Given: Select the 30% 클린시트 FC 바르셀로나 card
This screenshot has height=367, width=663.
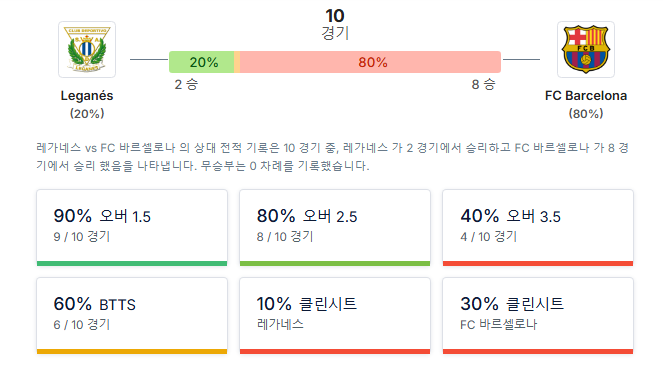Looking at the screenshot, I should click(x=538, y=315).
